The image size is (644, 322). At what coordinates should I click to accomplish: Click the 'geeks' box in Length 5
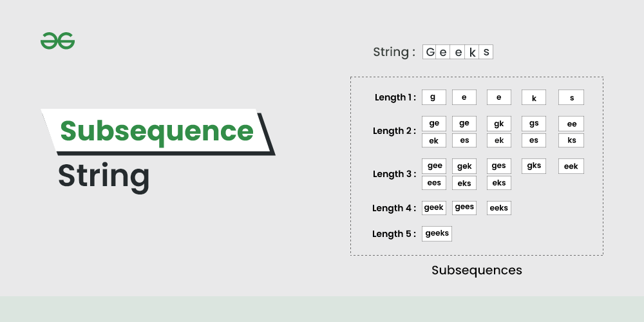(x=437, y=233)
